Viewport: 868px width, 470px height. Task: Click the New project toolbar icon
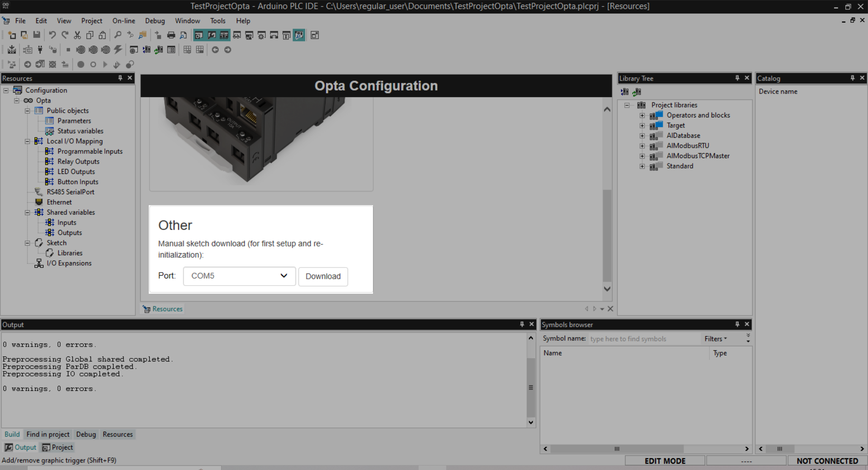(x=12, y=35)
